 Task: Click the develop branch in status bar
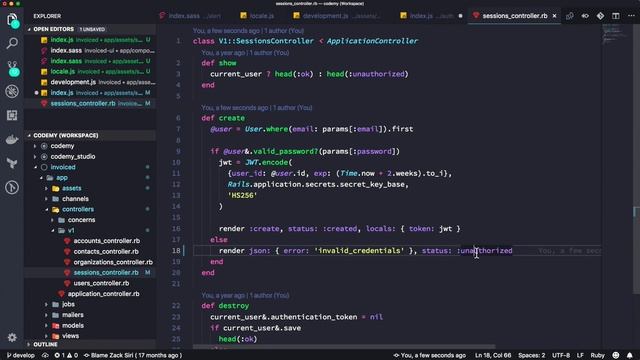click(20, 356)
